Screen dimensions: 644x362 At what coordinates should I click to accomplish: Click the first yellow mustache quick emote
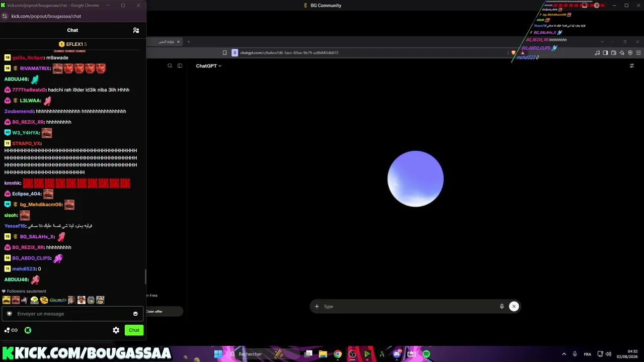pyautogui.click(x=6, y=300)
